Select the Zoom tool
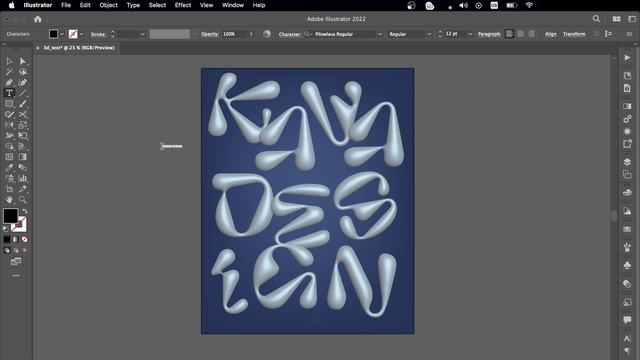Viewport: 640px width, 360px height. [23, 200]
